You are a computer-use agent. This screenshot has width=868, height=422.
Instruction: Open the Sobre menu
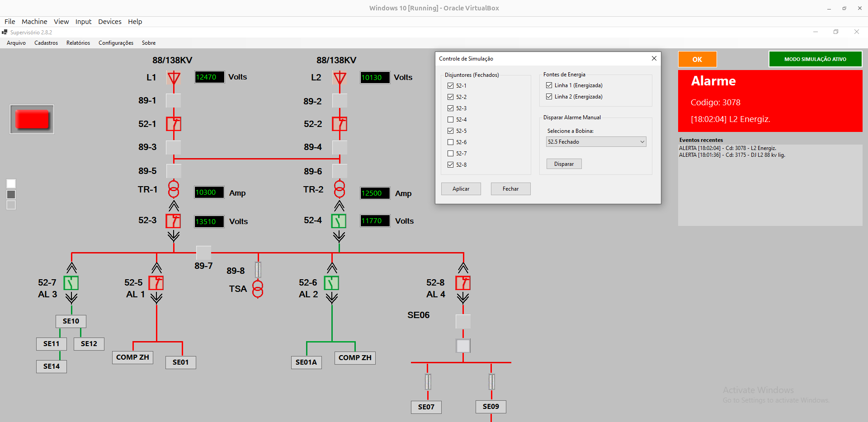click(149, 43)
